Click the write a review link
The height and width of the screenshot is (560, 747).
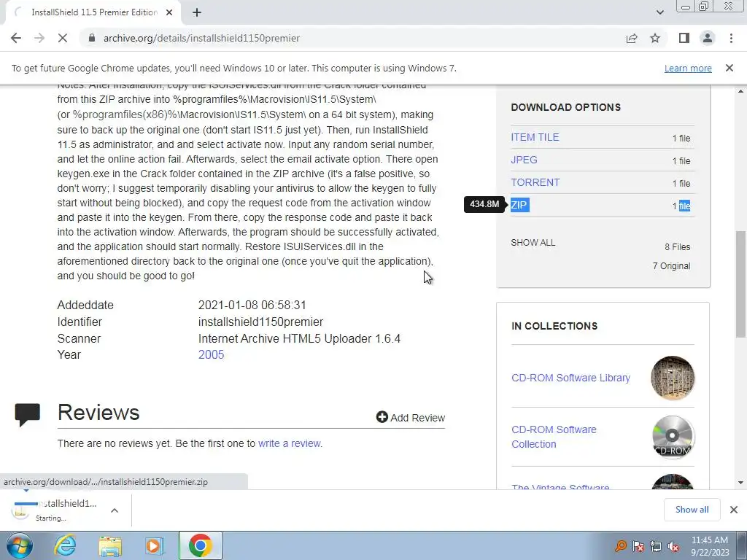point(289,443)
